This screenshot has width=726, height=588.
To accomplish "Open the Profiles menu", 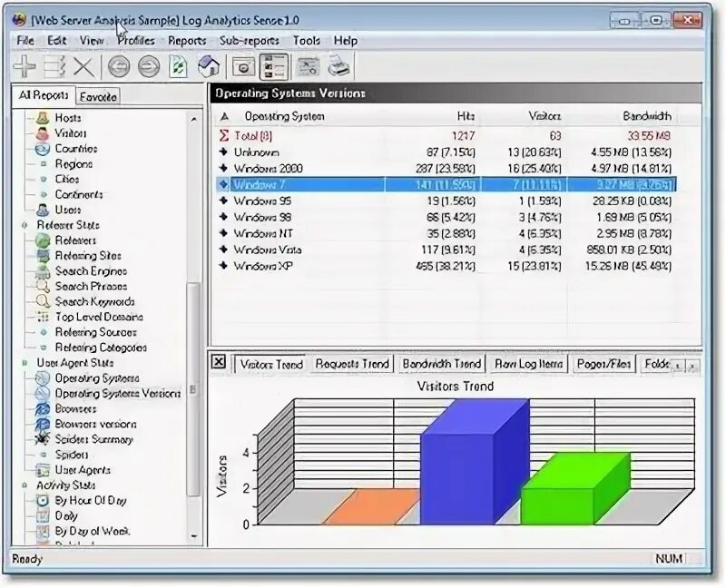I will 135,41.
